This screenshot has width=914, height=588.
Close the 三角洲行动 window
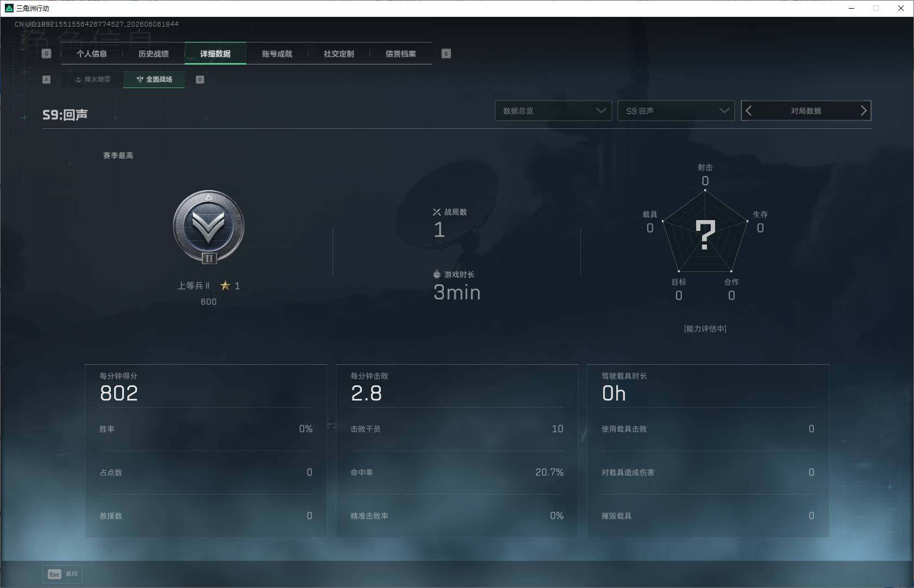pos(901,8)
